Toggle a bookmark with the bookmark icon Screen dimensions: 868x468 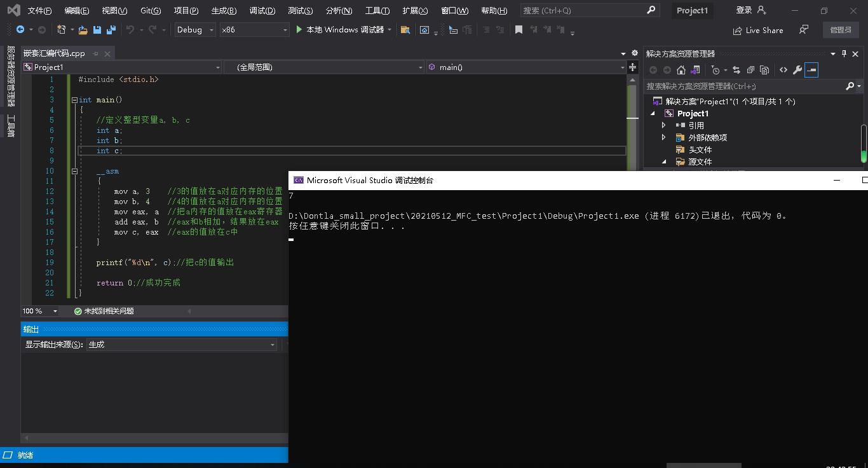(519, 30)
